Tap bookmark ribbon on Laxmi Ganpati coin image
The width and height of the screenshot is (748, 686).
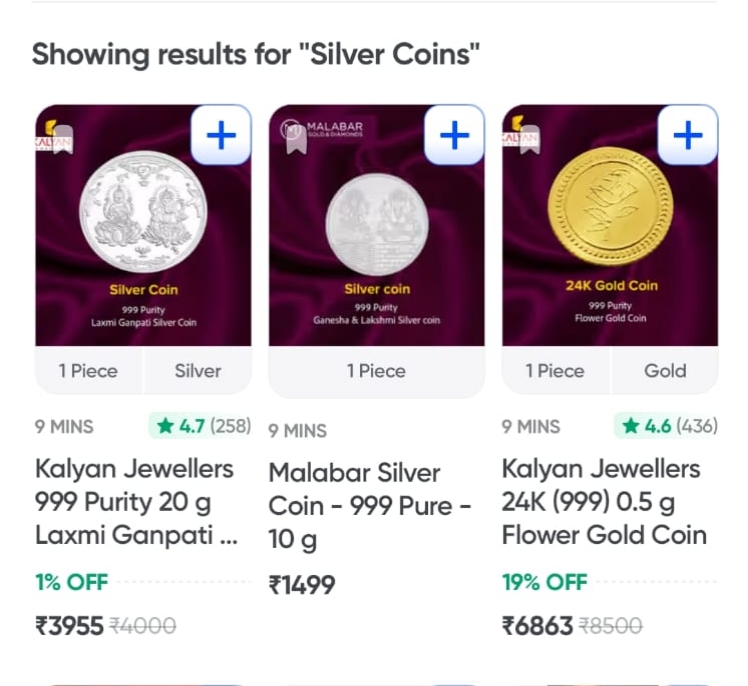pos(63,141)
